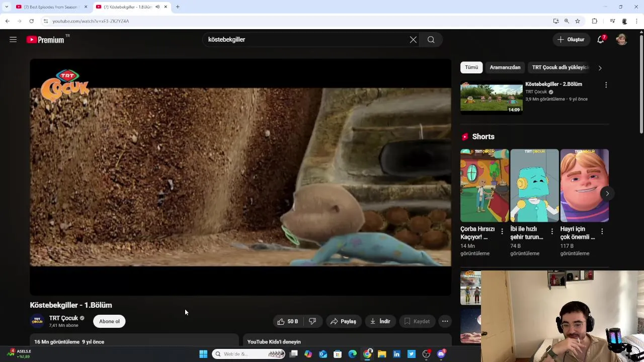The image size is (644, 362).
Task: Clear the köstebekgiller search text
Action: [413, 39]
